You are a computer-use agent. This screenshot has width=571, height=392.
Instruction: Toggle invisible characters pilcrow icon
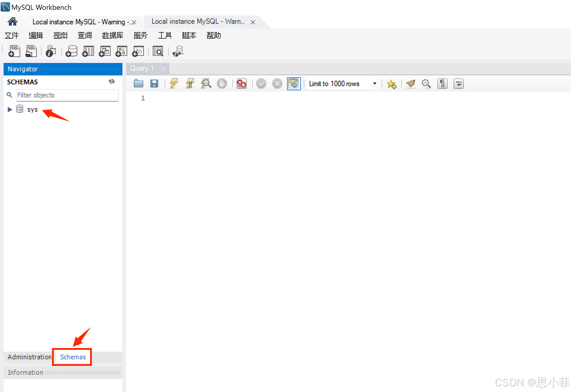[x=442, y=84]
